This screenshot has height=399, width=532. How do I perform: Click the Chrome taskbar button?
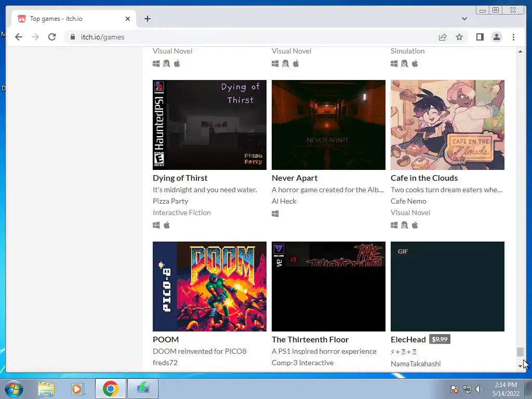pos(110,389)
